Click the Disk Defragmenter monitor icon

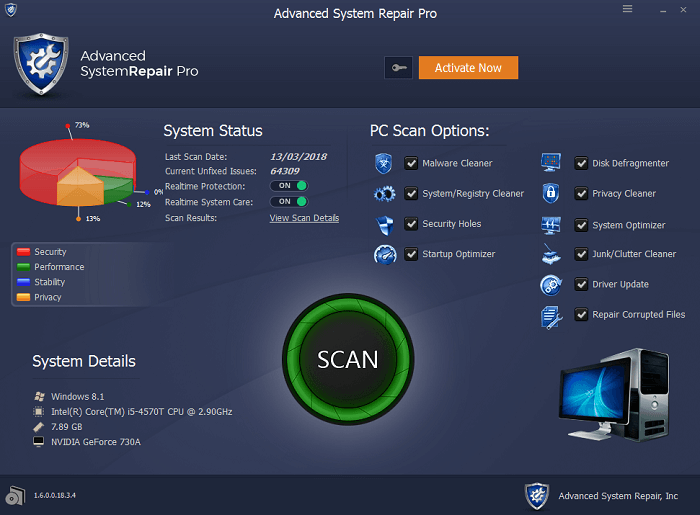[x=550, y=162]
